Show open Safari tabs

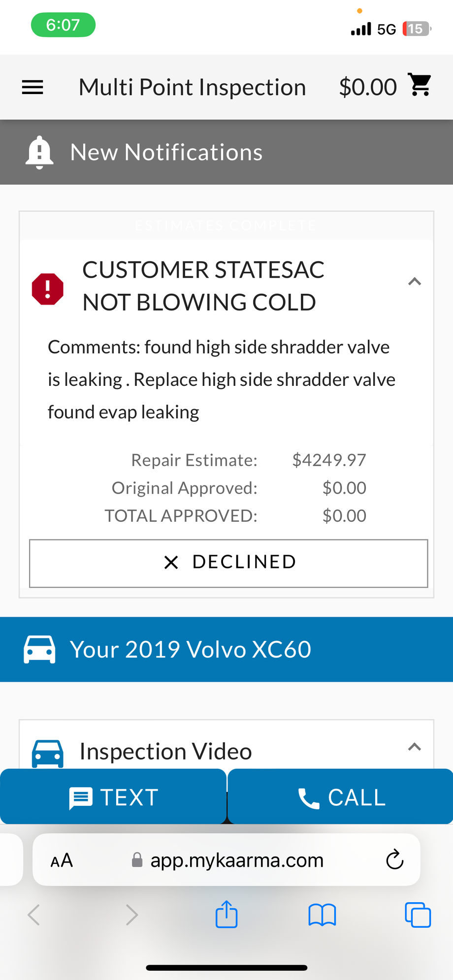[x=418, y=915]
